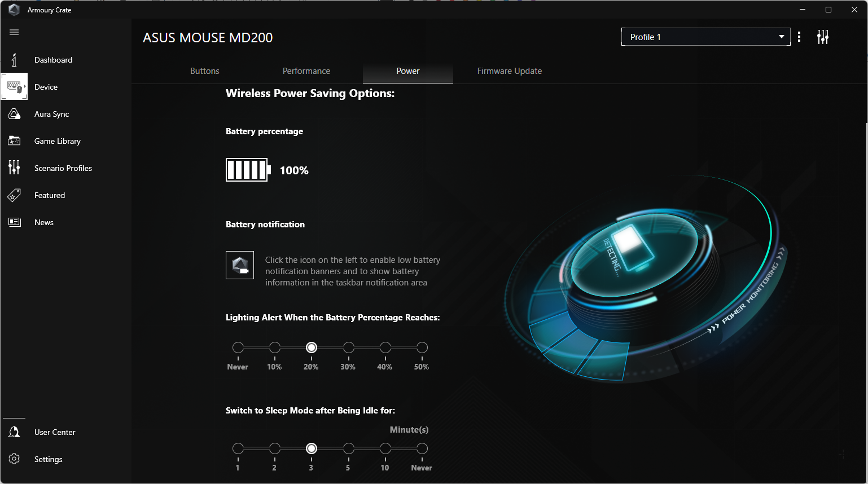Click the Aura Sync triangle icon
The height and width of the screenshot is (484, 868).
[14, 114]
